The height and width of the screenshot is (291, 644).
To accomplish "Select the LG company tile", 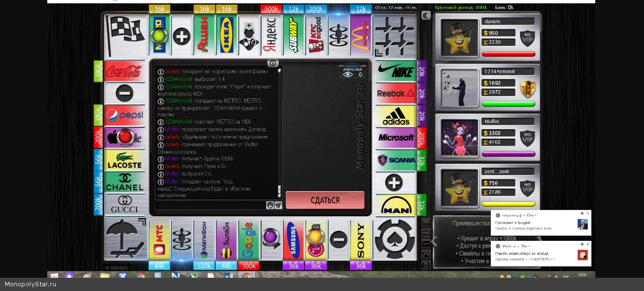I will (x=316, y=240).
